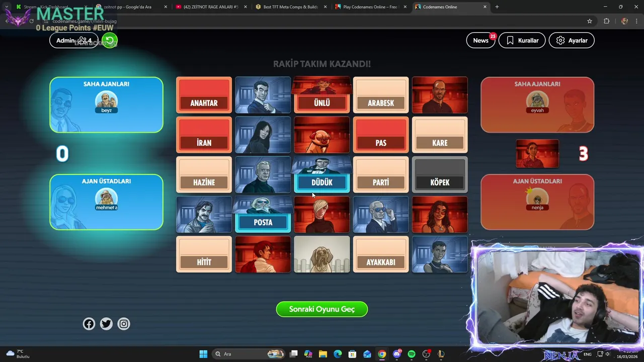The height and width of the screenshot is (362, 644).
Task: Open File Explorer from the taskbar
Action: [323, 354]
